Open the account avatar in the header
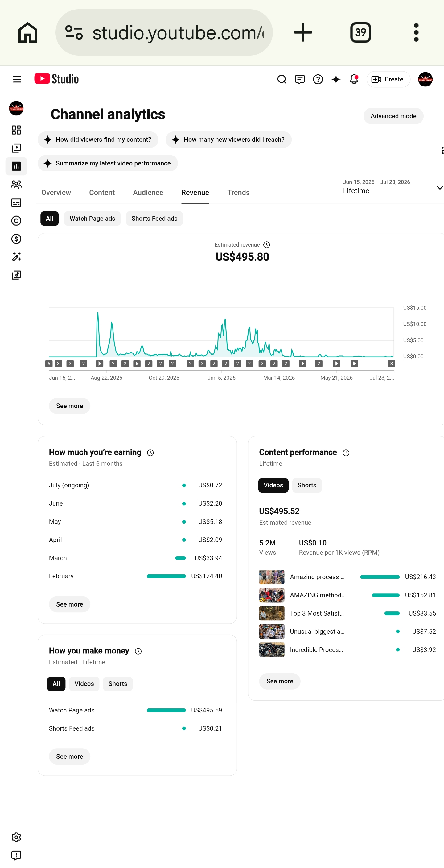Image resolution: width=444 pixels, height=868 pixels. pos(425,79)
